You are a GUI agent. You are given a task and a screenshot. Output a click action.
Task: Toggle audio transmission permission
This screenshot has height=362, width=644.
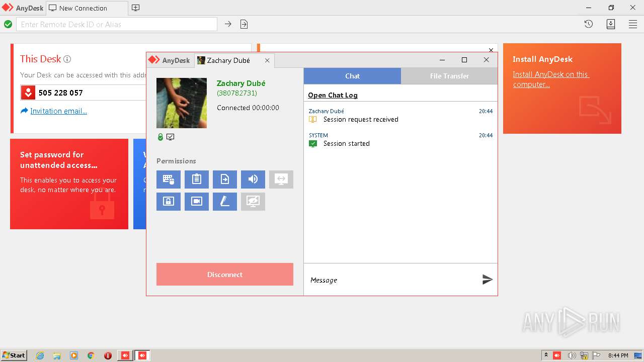[x=253, y=179]
